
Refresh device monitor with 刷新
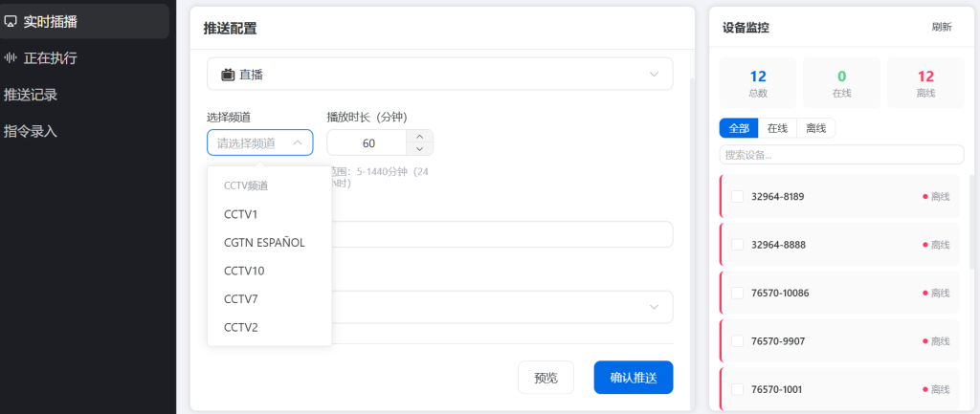pyautogui.click(x=941, y=27)
